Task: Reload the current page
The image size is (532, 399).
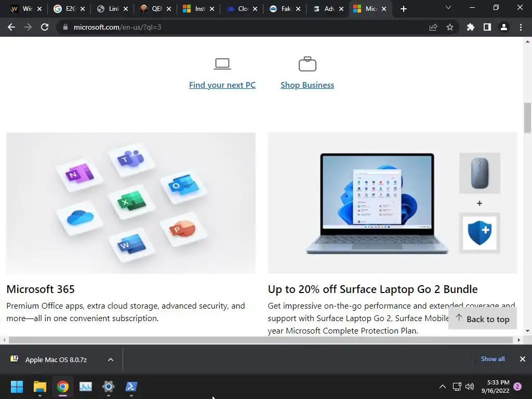Action: pos(45,27)
